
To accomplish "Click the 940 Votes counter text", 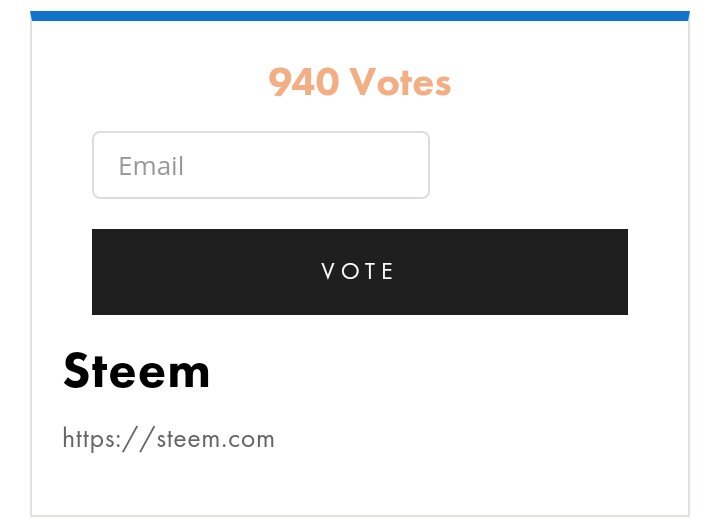I will point(360,83).
